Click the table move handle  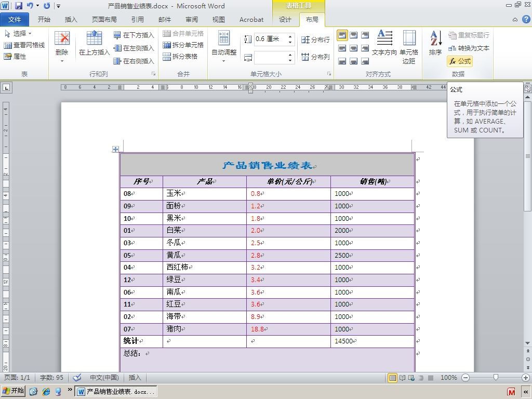coord(115,149)
